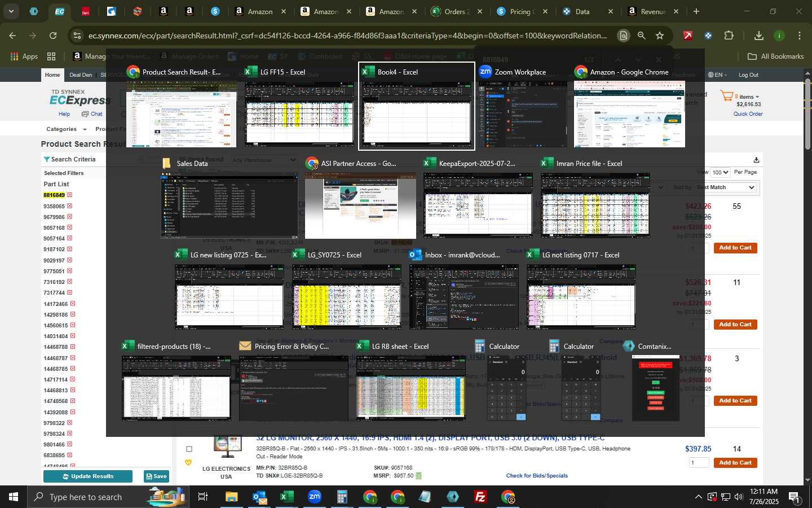
Task: Switch to LG RB sheet Excel thumbnail
Action: pyautogui.click(x=411, y=380)
